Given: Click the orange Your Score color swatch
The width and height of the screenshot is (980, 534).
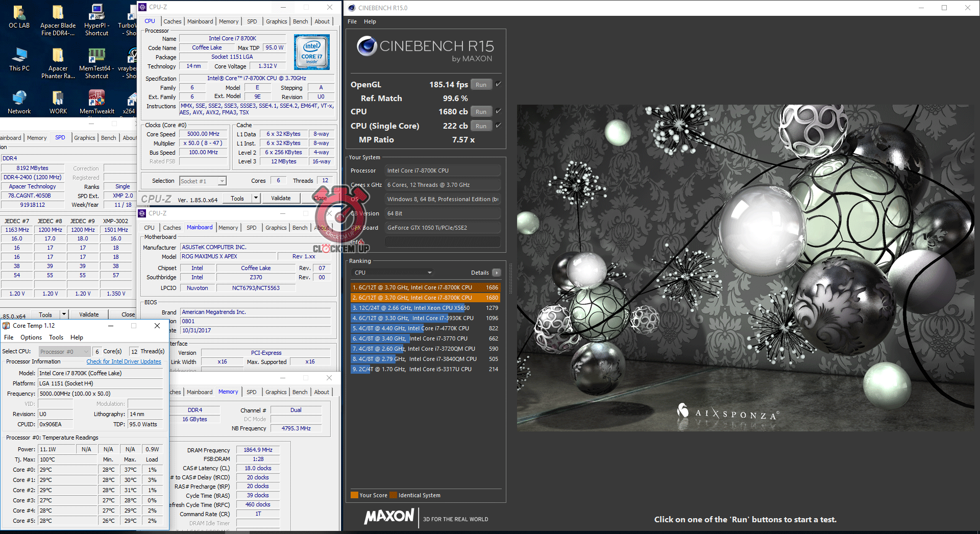Looking at the screenshot, I should [354, 495].
